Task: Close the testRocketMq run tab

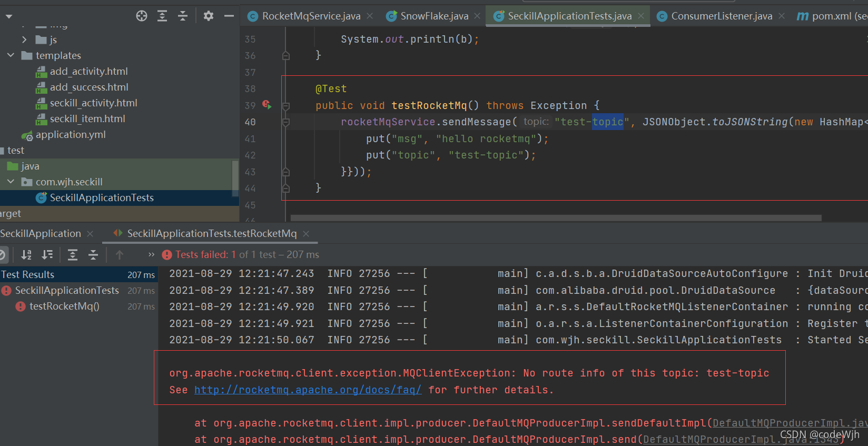Action: [x=306, y=233]
